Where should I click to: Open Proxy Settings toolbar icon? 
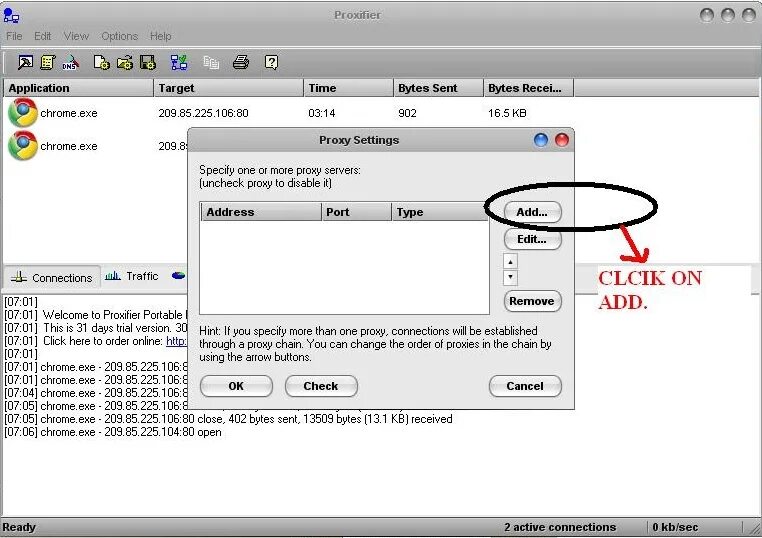click(x=25, y=62)
